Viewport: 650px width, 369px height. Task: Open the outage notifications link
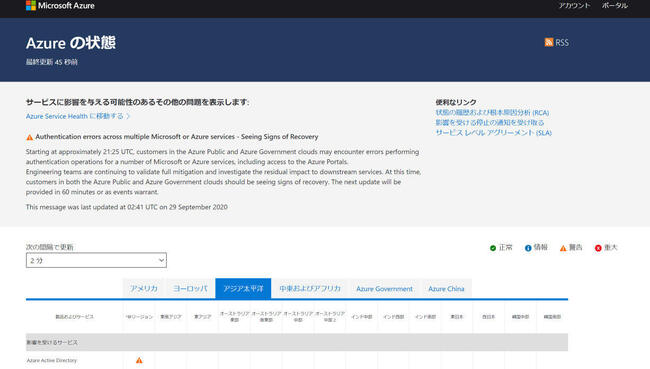[490, 123]
